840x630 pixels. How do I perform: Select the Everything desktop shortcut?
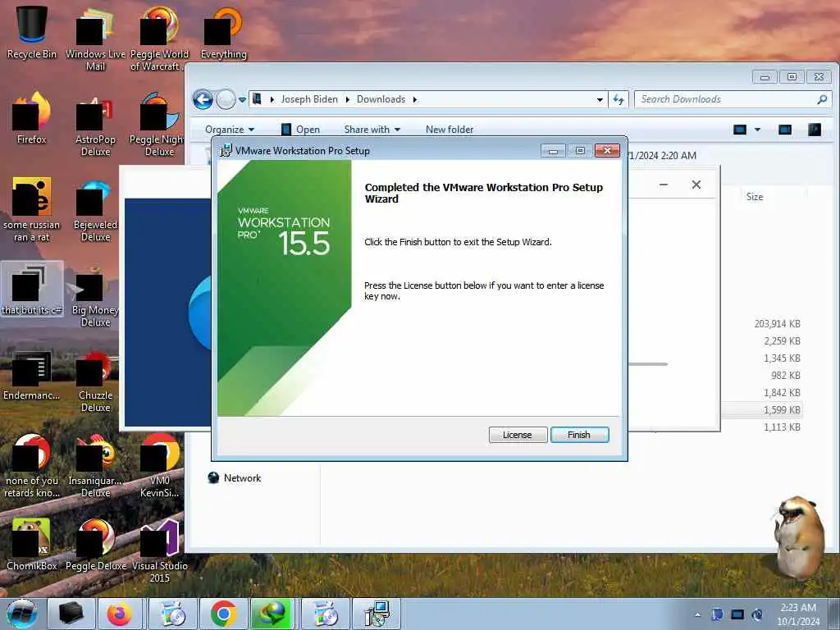(x=223, y=32)
